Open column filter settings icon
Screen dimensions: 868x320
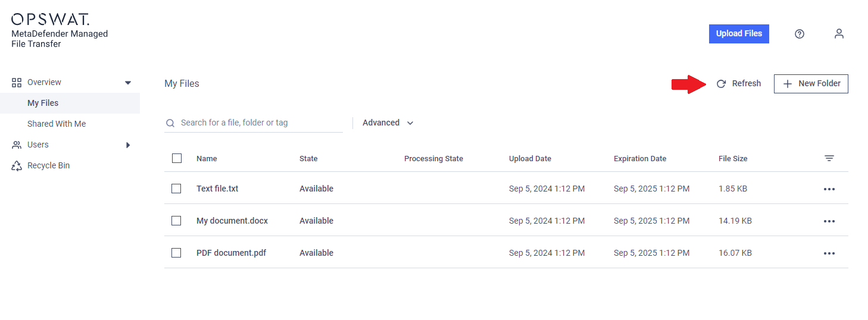tap(829, 158)
